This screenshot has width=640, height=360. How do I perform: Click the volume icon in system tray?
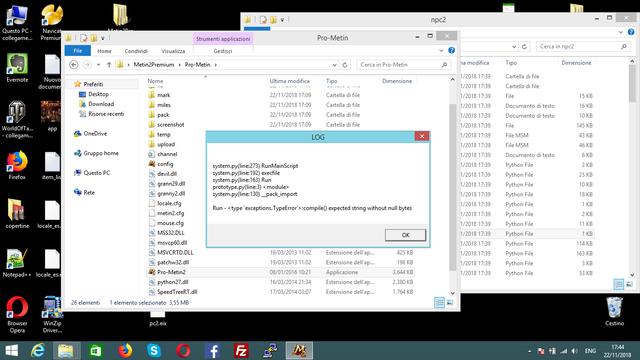point(575,351)
